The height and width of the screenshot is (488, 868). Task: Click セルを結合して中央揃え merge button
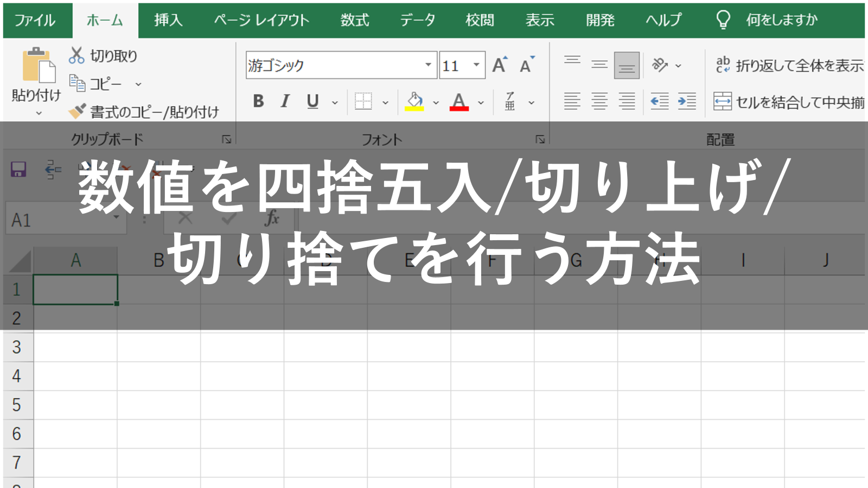click(789, 102)
